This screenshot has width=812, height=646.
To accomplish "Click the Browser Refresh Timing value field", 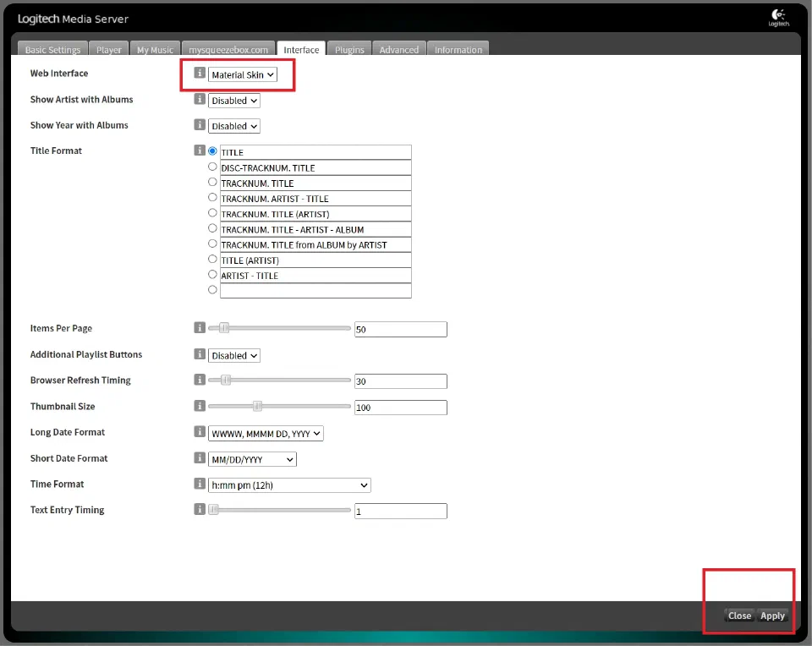I will point(400,381).
